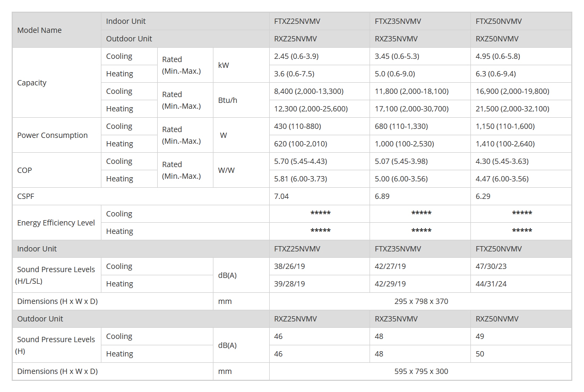Click the 5.81 (6.00-3.73) COP value
This screenshot has height=392, width=584.
[x=300, y=179]
